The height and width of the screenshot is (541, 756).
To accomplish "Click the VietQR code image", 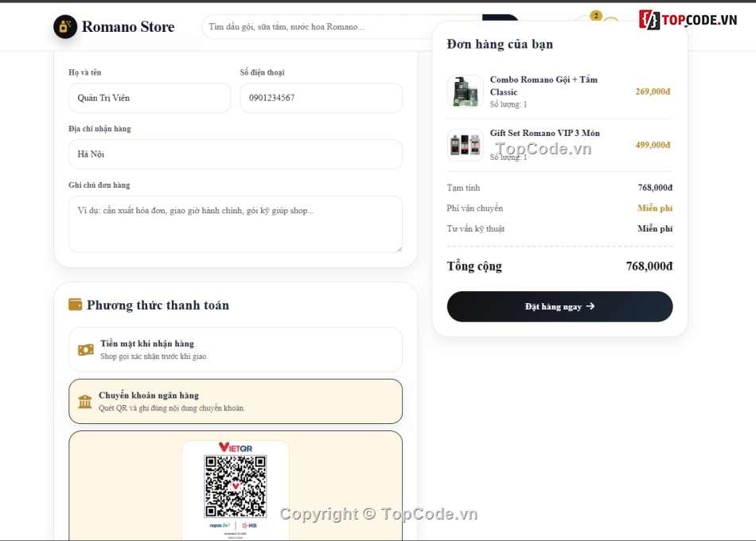I will pyautogui.click(x=236, y=486).
